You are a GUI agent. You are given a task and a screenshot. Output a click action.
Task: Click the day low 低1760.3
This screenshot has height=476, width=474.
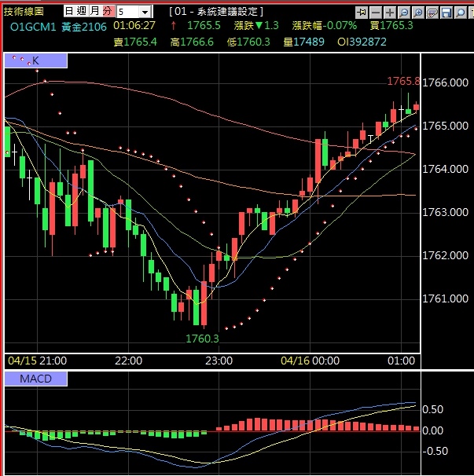(248, 42)
